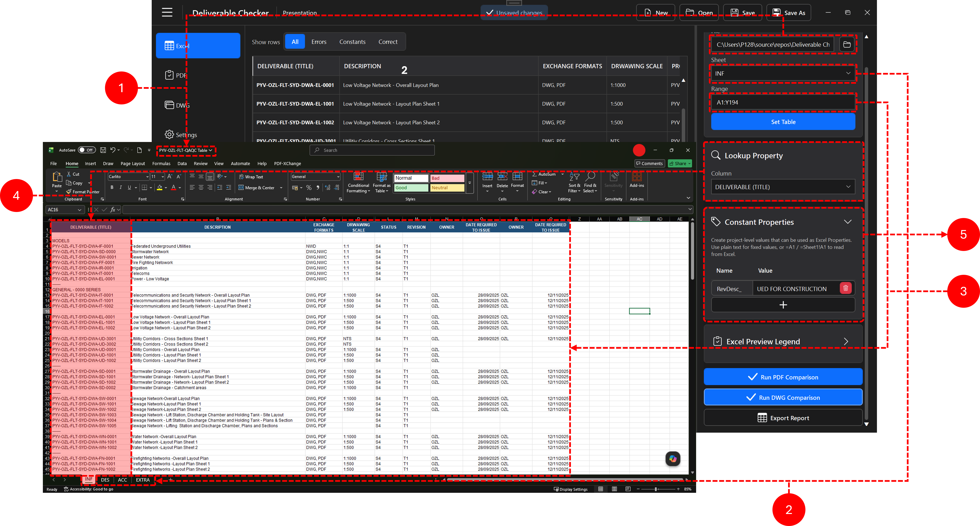The height and width of the screenshot is (526, 980).
Task: Click the Excel save icon
Action: click(x=103, y=150)
